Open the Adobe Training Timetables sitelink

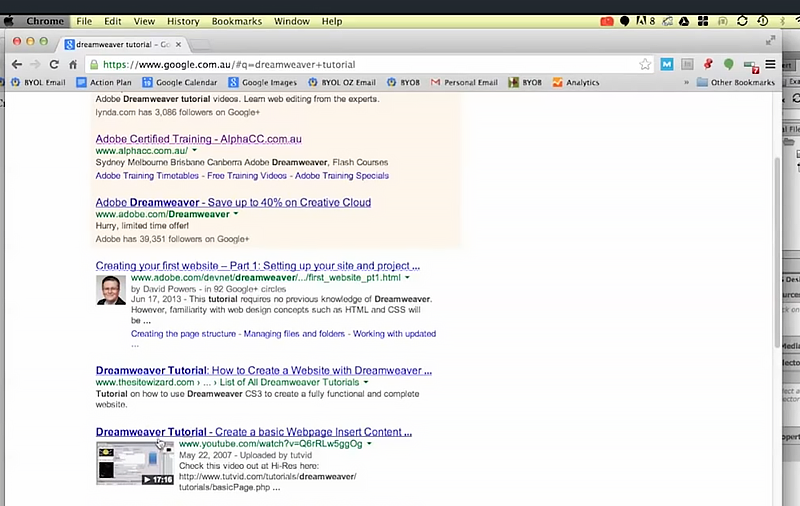(x=147, y=175)
